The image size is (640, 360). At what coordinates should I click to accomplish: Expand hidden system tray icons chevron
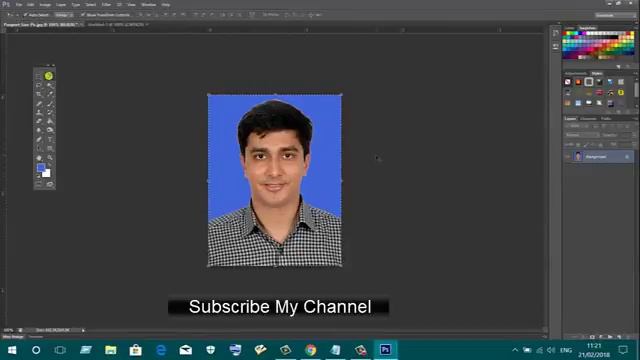(515, 350)
